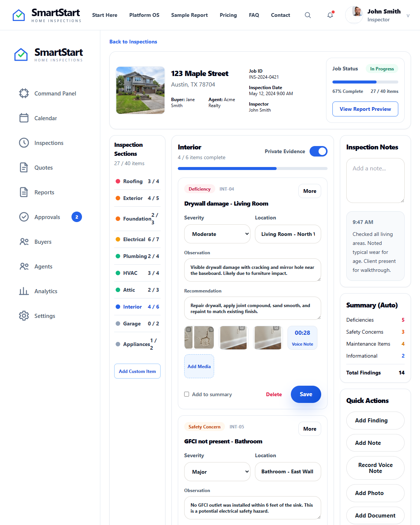Select the Plumbing section row

[137, 256]
